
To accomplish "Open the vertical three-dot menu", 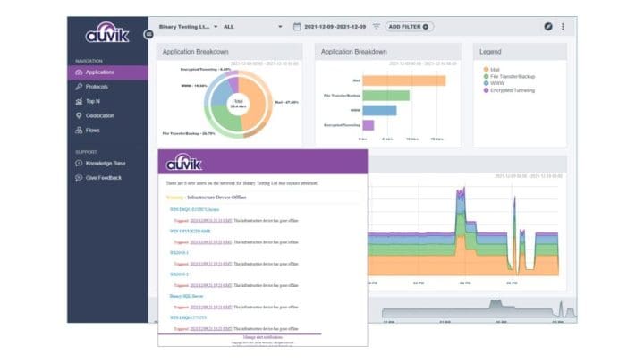I will (563, 27).
